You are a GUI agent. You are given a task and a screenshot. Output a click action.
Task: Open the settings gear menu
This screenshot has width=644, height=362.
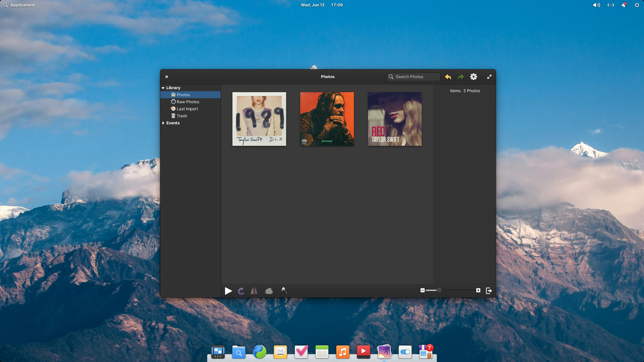(474, 77)
